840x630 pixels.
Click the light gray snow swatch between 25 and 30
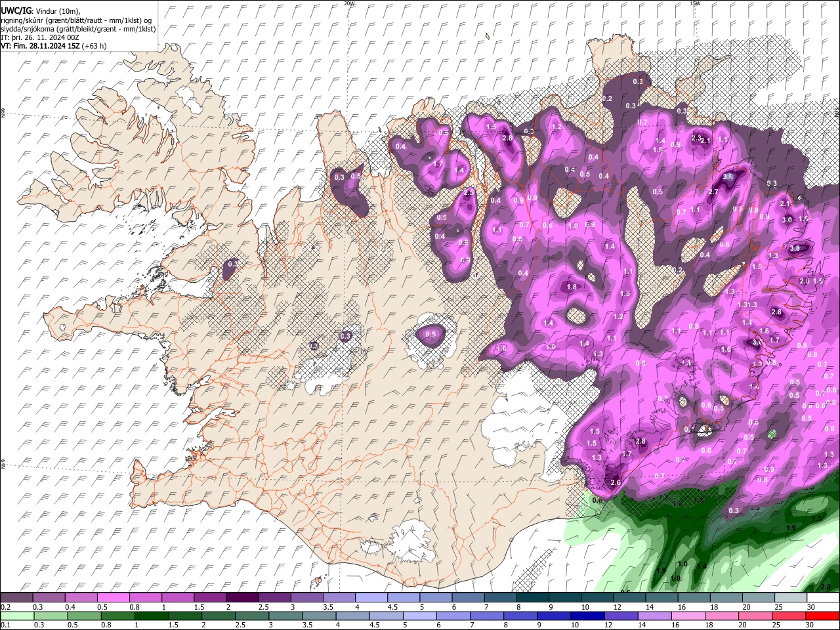pos(789,597)
